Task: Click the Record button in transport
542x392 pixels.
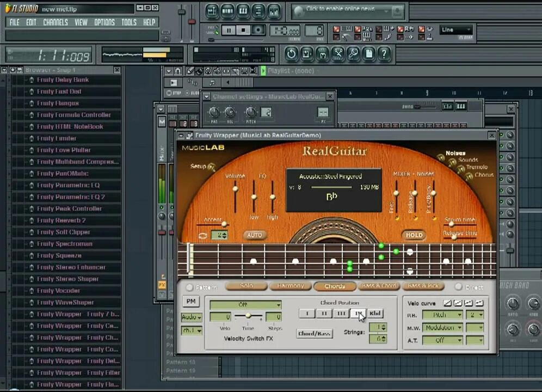Action: [258, 30]
